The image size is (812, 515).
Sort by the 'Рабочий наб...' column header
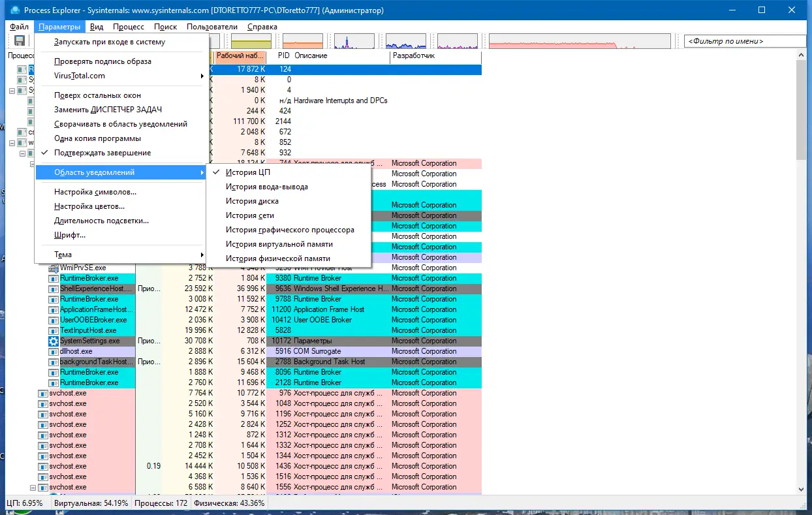click(240, 56)
